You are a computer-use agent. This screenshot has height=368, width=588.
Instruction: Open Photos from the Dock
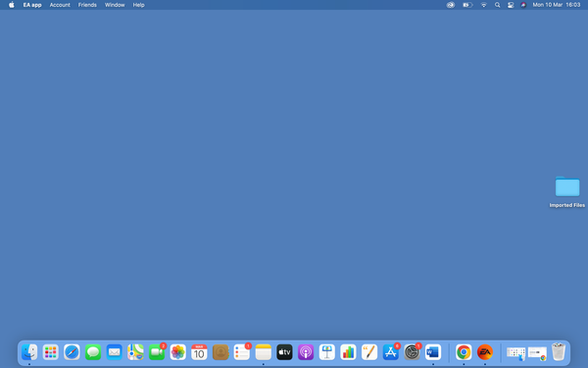click(x=177, y=352)
